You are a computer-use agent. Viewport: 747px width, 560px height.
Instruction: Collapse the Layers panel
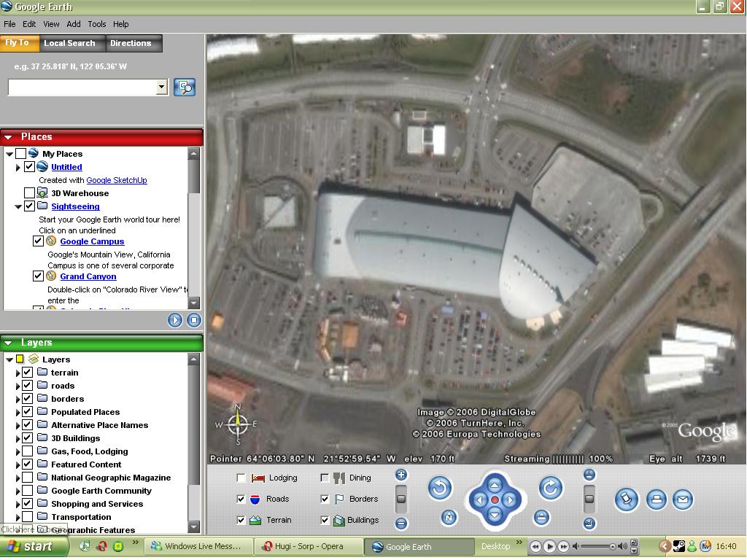point(8,343)
